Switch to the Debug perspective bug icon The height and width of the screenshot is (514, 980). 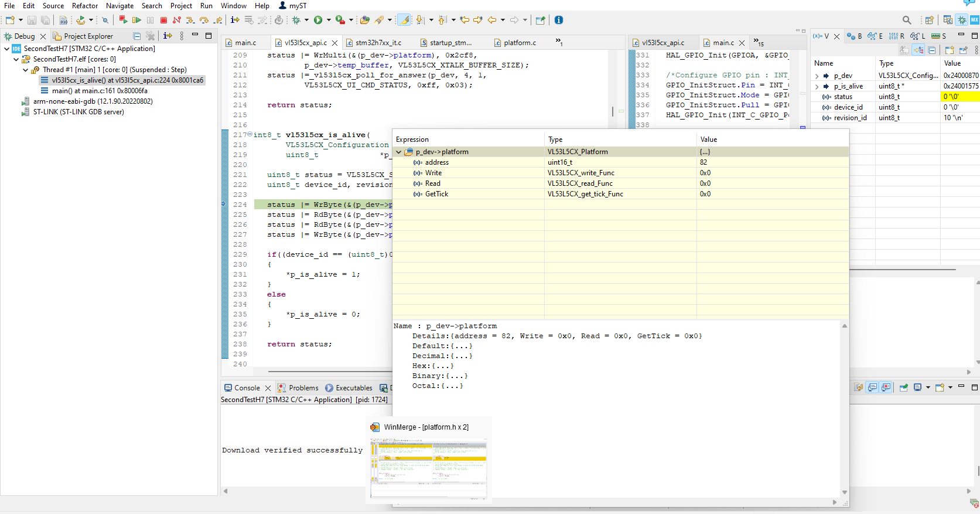tap(962, 20)
